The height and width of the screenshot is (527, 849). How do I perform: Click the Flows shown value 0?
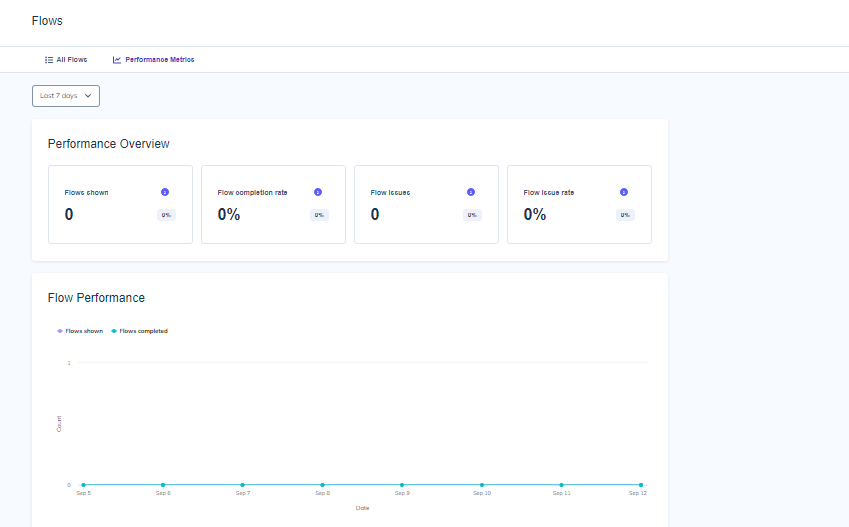[x=69, y=214]
